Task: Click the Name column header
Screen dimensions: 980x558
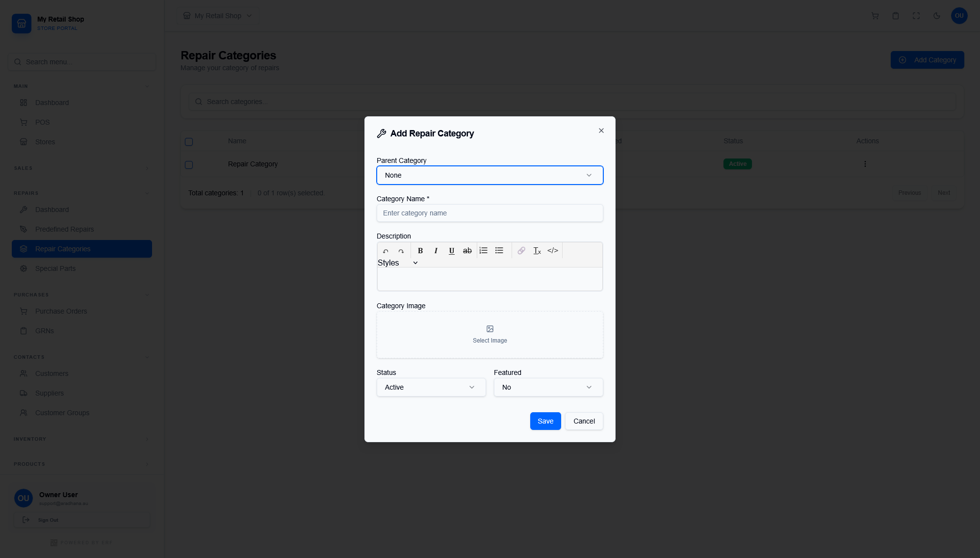Action: pos(237,141)
